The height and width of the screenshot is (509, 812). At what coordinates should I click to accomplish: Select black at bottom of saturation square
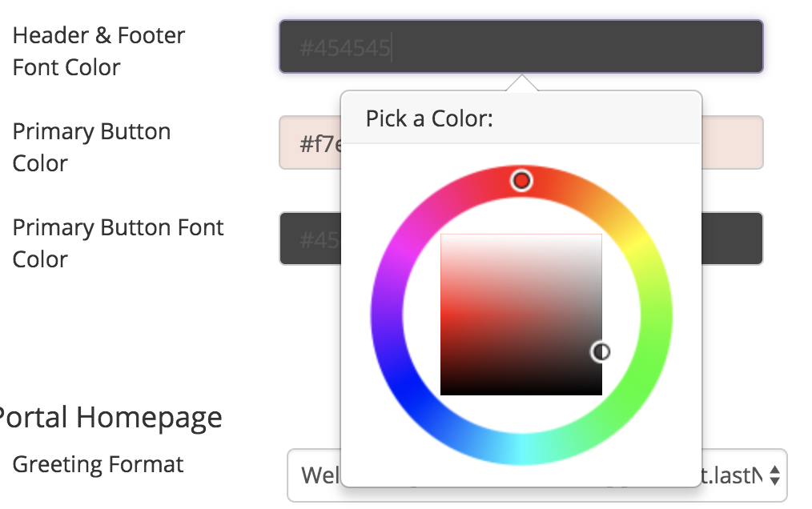click(x=521, y=392)
